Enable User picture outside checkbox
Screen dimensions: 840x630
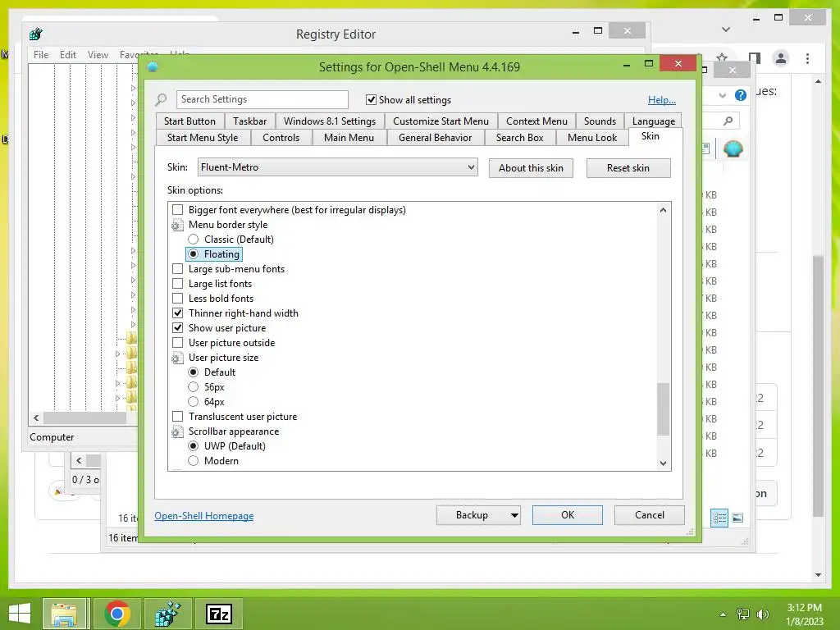[177, 343]
